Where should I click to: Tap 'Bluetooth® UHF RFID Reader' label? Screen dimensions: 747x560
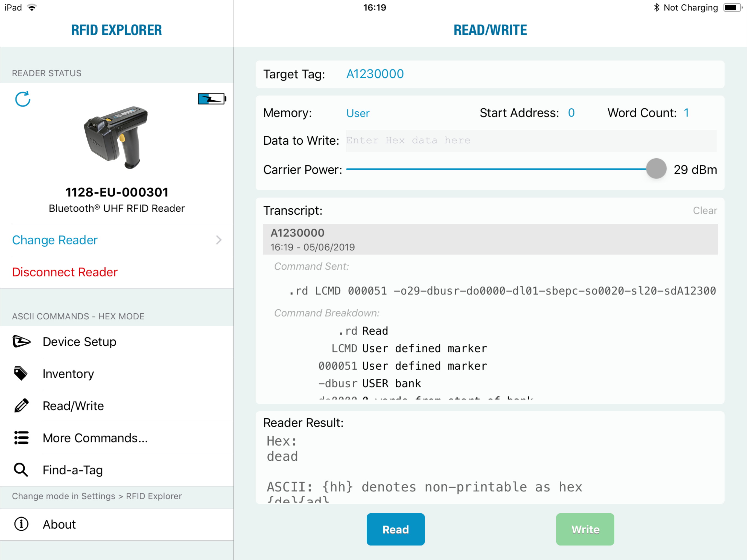pyautogui.click(x=117, y=208)
